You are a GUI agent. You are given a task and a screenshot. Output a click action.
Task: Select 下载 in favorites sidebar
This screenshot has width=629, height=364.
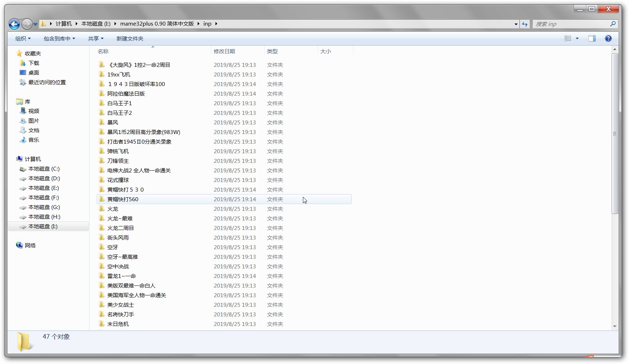pyautogui.click(x=34, y=63)
